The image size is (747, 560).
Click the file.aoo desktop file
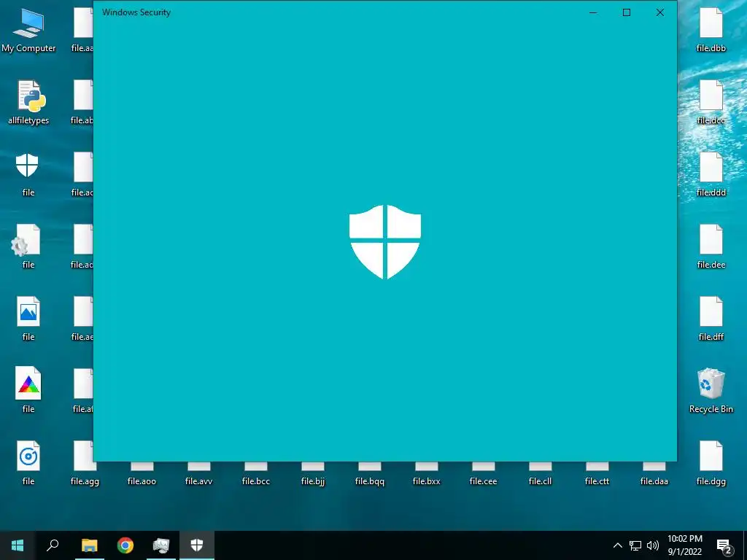142,475
